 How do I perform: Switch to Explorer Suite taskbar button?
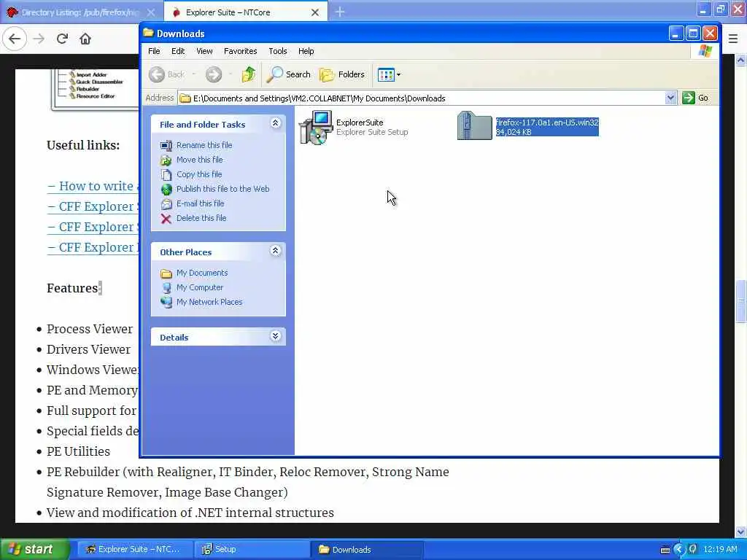coord(135,549)
